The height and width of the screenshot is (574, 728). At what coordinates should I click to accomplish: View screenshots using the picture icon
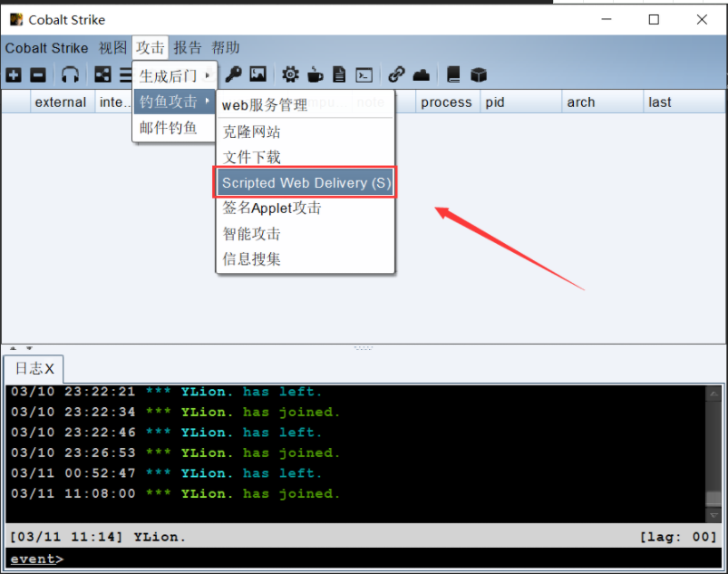(257, 74)
